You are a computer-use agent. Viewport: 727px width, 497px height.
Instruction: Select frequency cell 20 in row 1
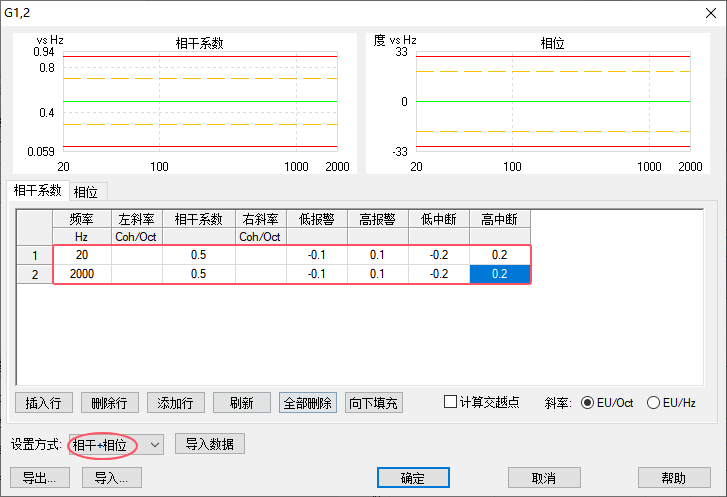tap(82, 255)
